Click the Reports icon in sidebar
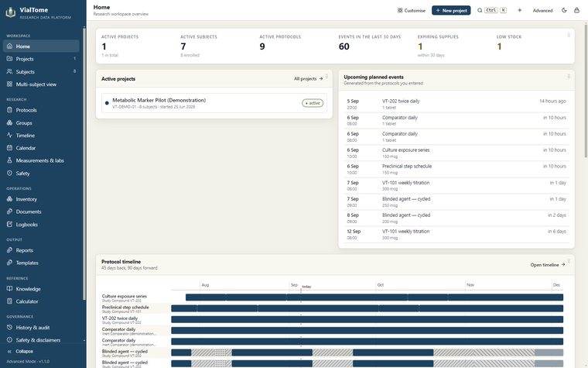This screenshot has height=368, width=588. click(x=10, y=250)
